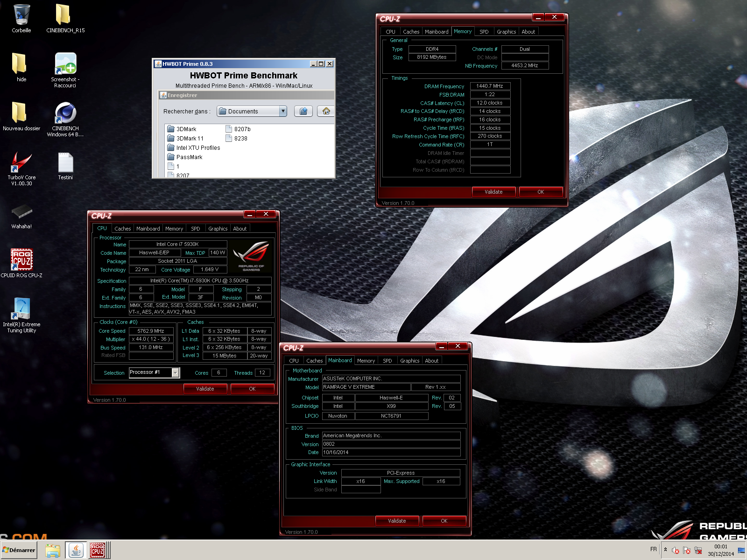Image resolution: width=747 pixels, height=560 pixels.
Task: Click the Enregistrer dialog title bar
Action: point(247,95)
